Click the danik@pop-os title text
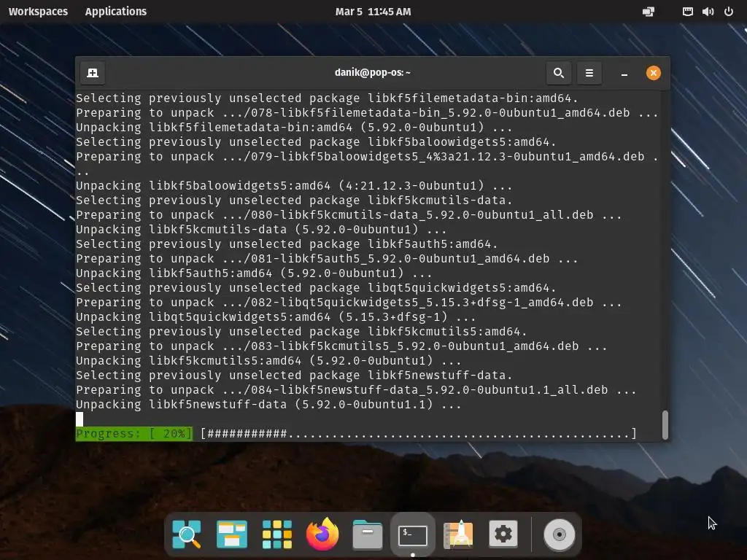Image resolution: width=747 pixels, height=560 pixels. (x=373, y=72)
